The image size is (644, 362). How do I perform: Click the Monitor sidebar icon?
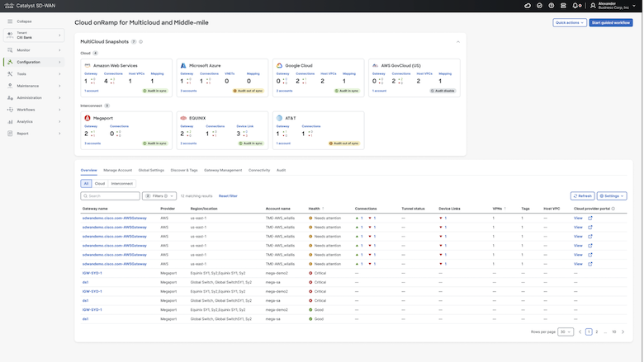pos(10,50)
